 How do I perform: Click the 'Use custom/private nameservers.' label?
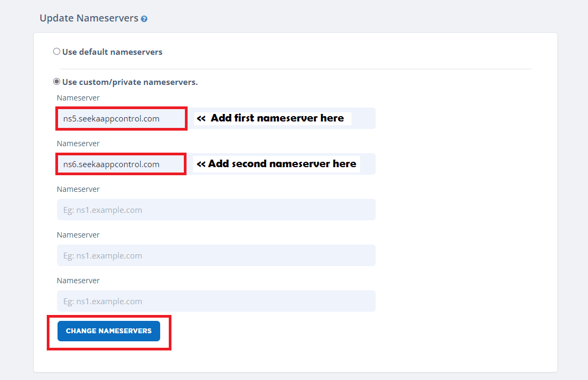click(130, 82)
